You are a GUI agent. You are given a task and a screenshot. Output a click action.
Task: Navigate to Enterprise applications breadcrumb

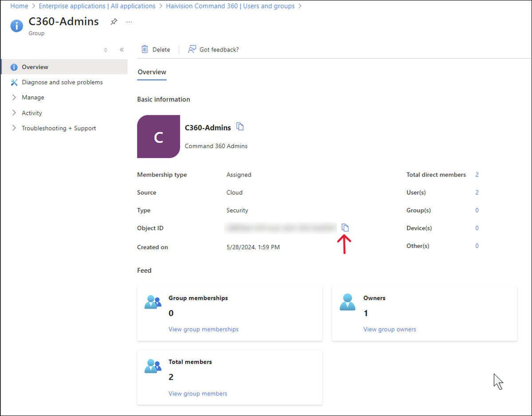(97, 6)
